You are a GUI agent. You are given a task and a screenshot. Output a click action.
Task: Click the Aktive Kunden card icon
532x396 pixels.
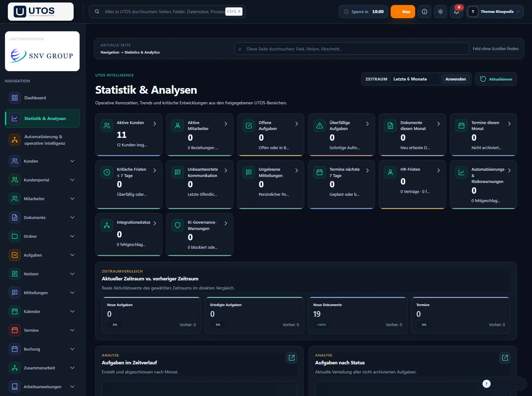click(x=107, y=126)
